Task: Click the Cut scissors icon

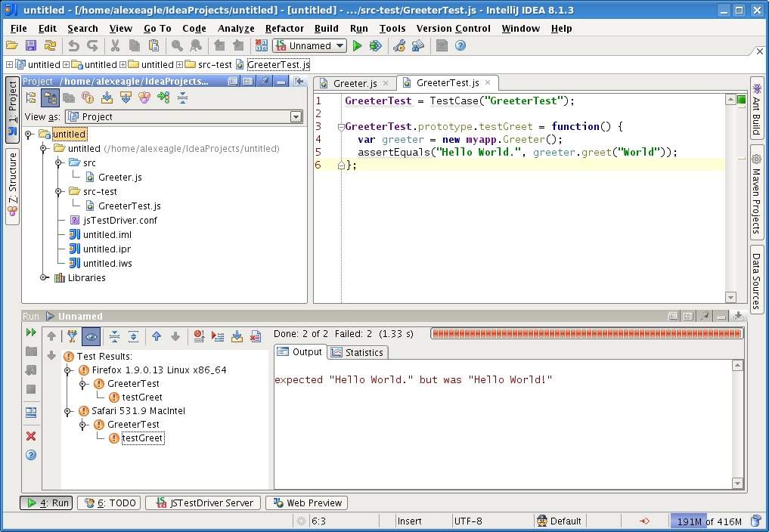Action: tap(115, 45)
